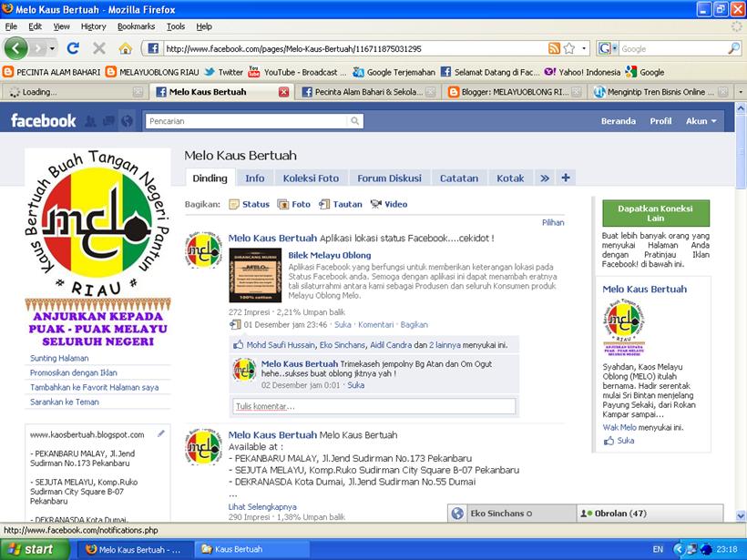
Task: Click in the Pencarian search field
Action: click(x=247, y=121)
